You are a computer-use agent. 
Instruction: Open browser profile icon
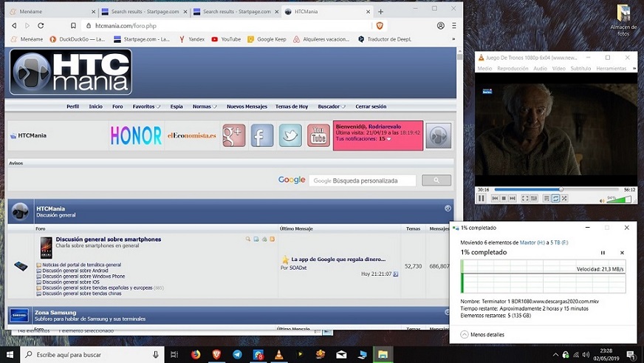(441, 25)
